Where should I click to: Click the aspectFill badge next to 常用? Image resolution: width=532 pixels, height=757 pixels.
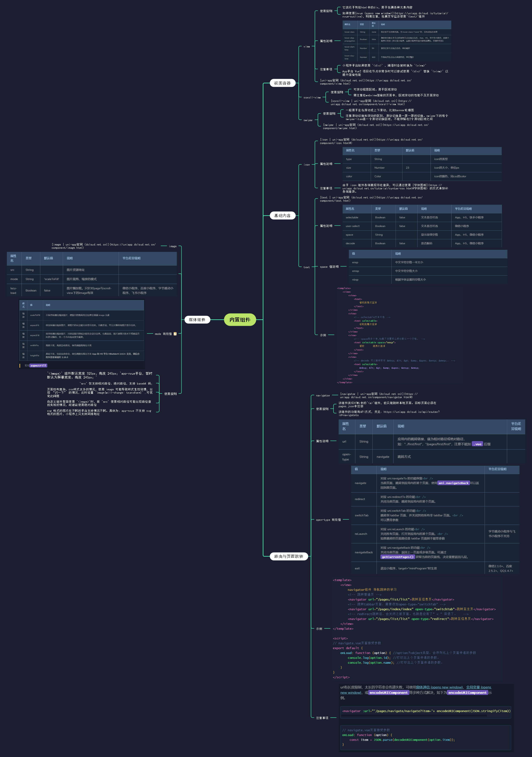click(38, 365)
